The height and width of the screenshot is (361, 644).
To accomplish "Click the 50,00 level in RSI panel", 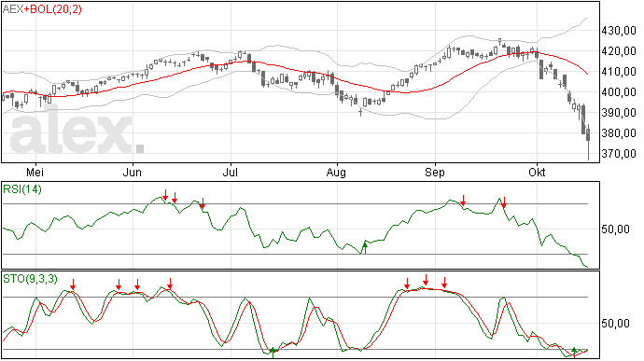I will pos(615,229).
